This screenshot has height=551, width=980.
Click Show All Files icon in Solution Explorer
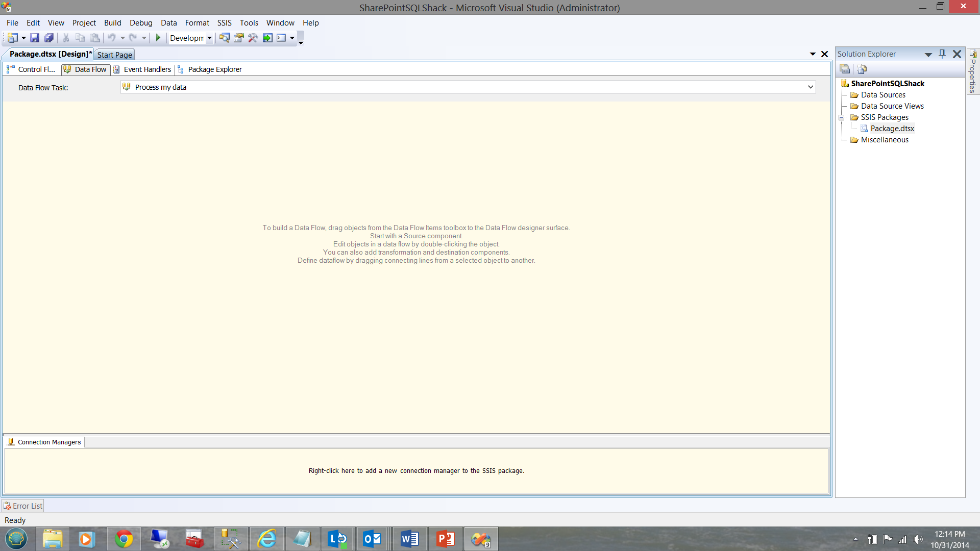click(x=862, y=69)
